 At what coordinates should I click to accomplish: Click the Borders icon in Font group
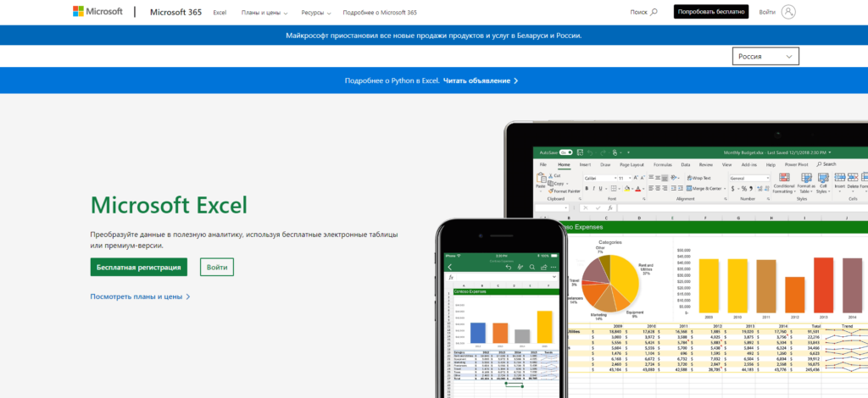614,189
